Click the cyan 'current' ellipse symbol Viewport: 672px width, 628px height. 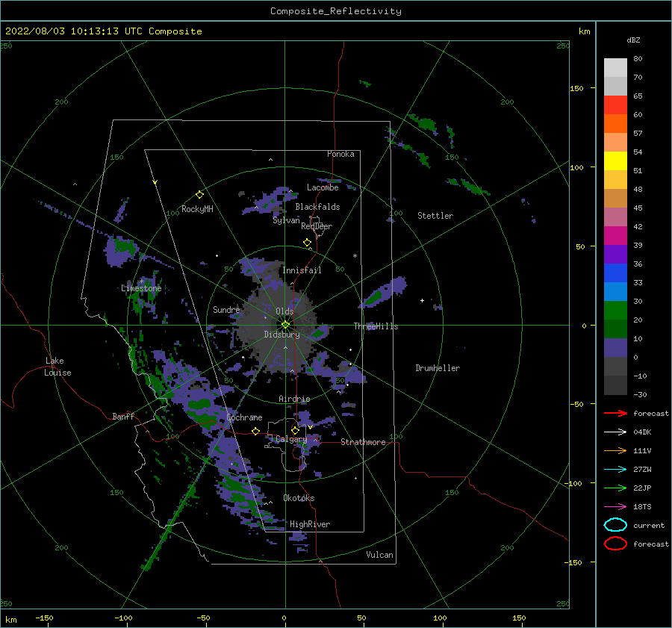pyautogui.click(x=615, y=525)
